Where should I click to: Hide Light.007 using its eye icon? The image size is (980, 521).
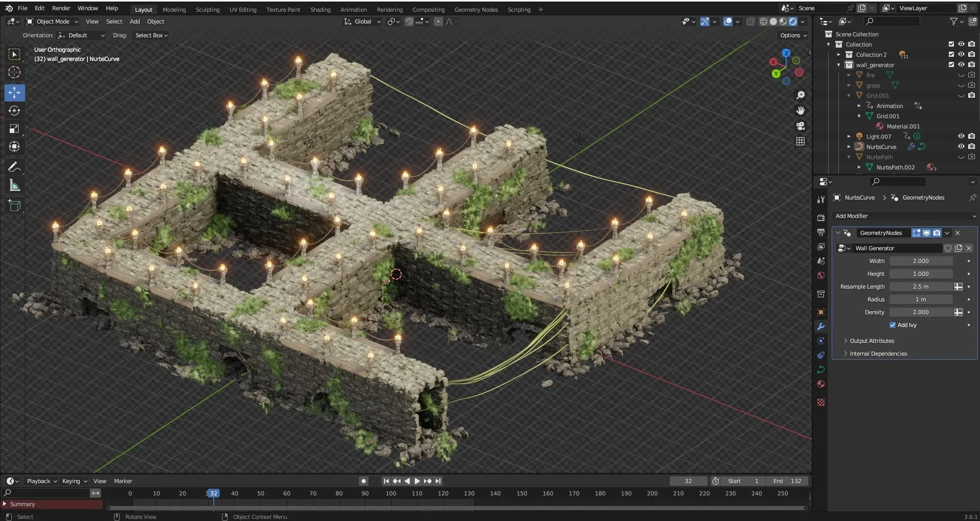[x=961, y=136]
